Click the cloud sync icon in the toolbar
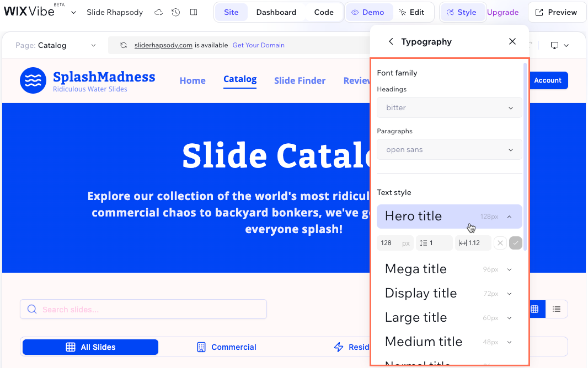588x368 pixels. point(159,12)
